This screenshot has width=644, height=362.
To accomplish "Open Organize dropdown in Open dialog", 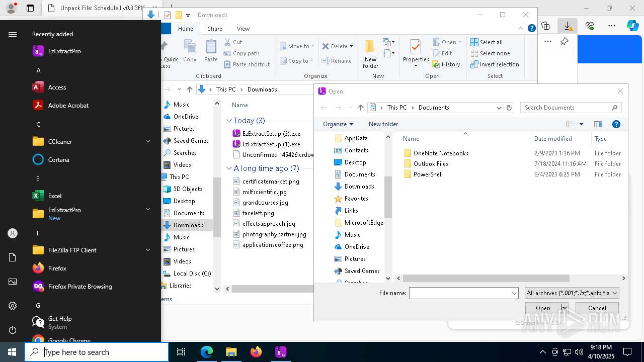I will [338, 124].
